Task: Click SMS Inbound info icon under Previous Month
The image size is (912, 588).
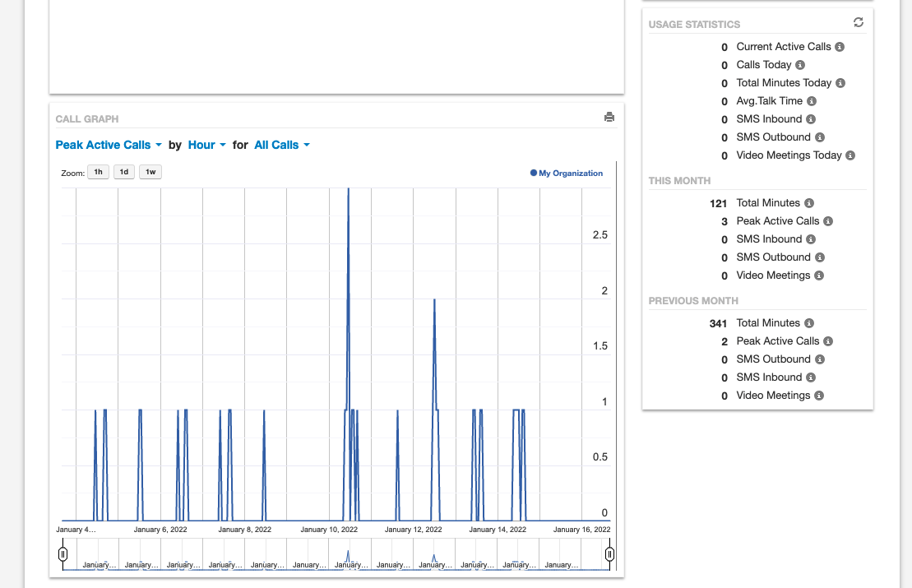Action: click(811, 377)
